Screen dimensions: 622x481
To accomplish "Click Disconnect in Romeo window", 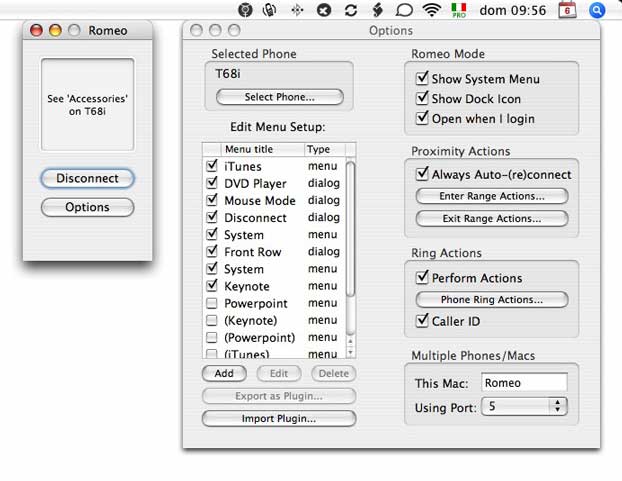I will [87, 178].
